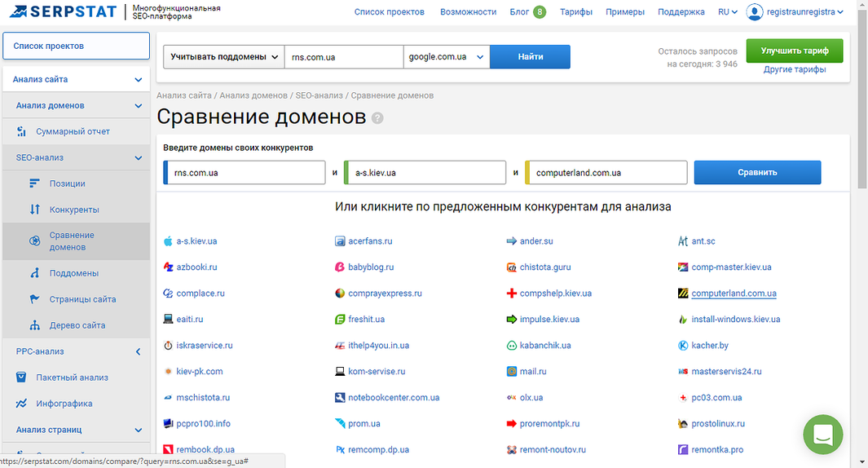
Task: Open the user account avatar icon
Action: click(x=755, y=11)
